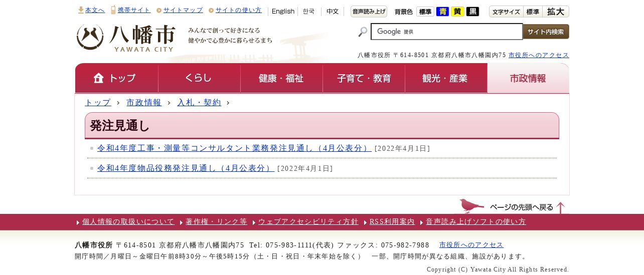The height and width of the screenshot is (275, 644).
Task: Click the Copyright Yawata City text
Action: [x=498, y=269]
